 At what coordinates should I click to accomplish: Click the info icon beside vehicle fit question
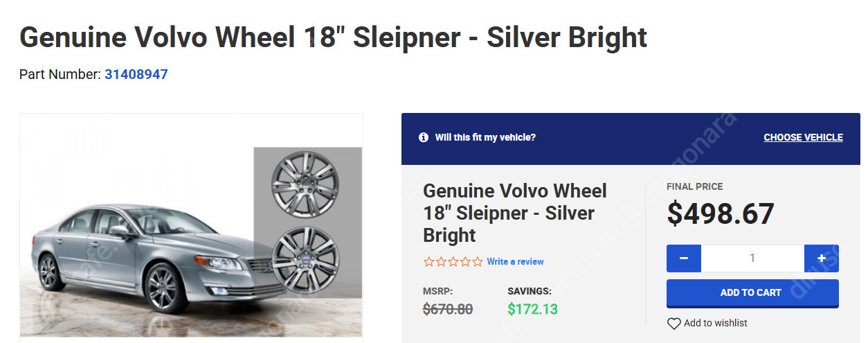424,137
